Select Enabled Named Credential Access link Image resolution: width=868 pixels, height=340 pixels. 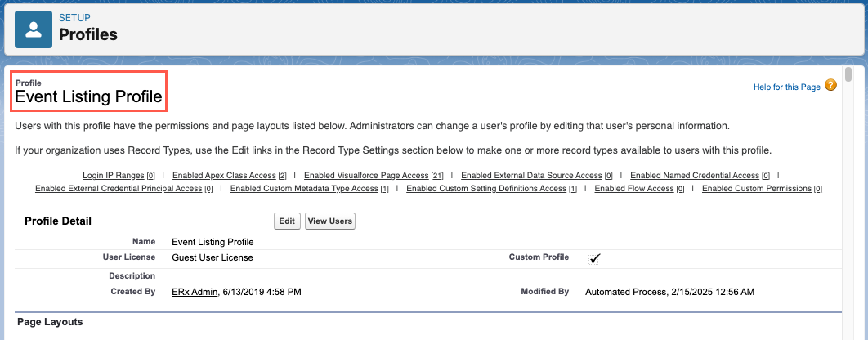pyautogui.click(x=695, y=176)
